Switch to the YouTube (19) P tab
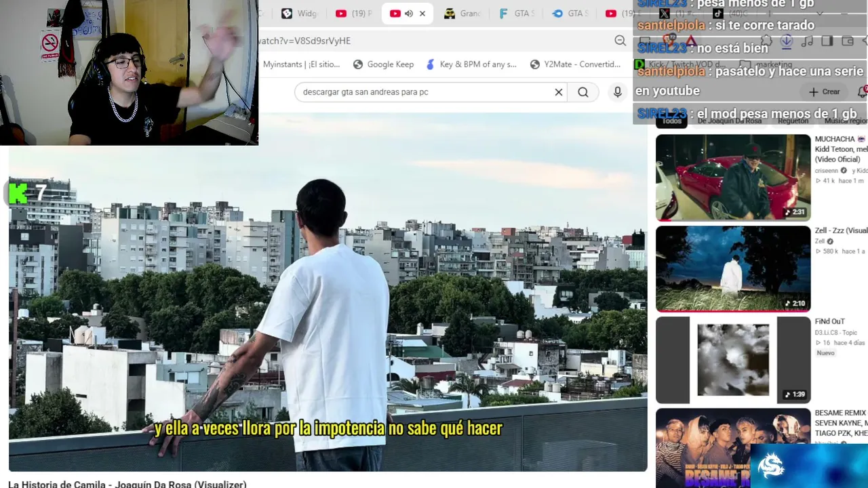868x488 pixels. (353, 14)
